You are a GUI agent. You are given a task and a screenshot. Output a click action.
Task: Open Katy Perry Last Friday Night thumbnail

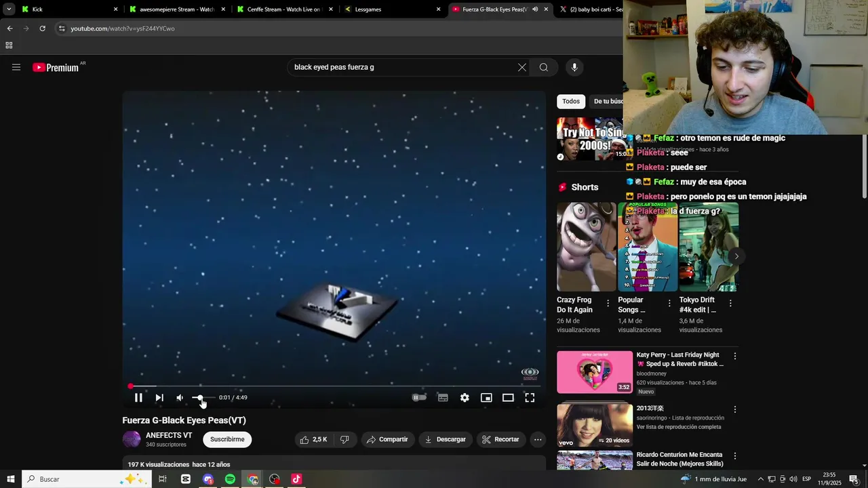pyautogui.click(x=595, y=372)
